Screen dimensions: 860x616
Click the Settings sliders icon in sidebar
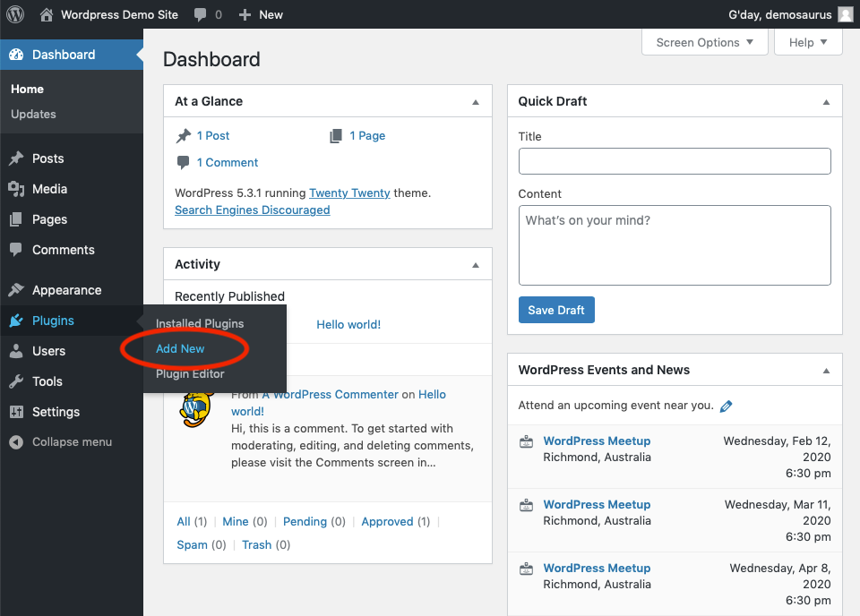[16, 412]
